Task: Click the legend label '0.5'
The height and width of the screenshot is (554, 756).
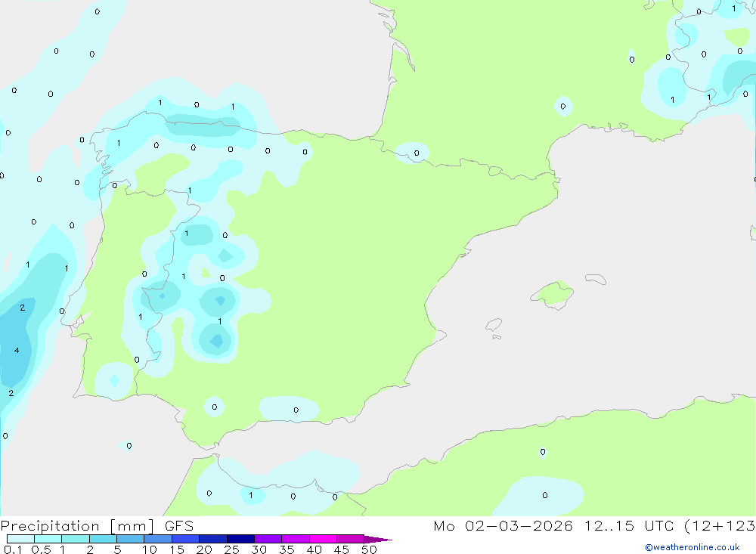Action: coord(41,549)
